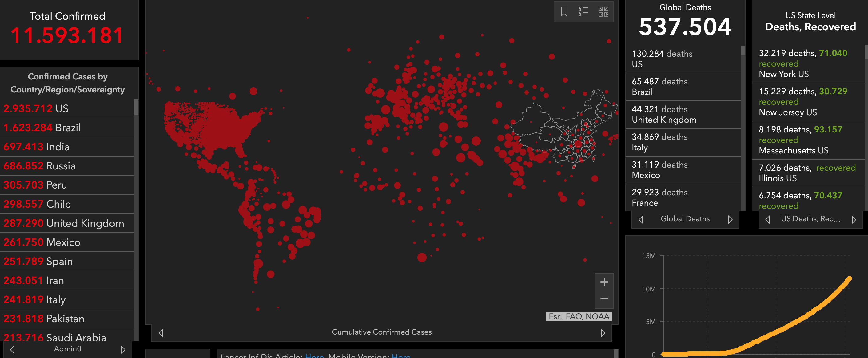This screenshot has height=358, width=868.
Task: Select Cumulative Confirmed Cases map tab
Action: (x=381, y=332)
